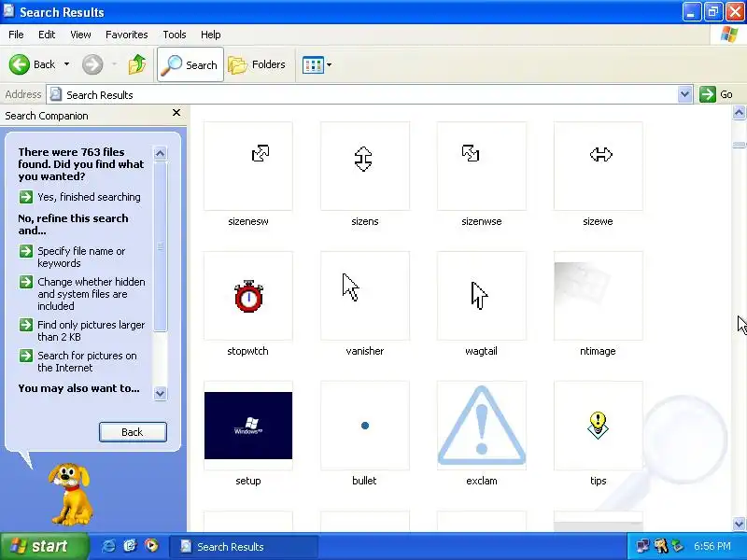
Task: Select the bullet dot thumbnail
Action: (x=365, y=426)
